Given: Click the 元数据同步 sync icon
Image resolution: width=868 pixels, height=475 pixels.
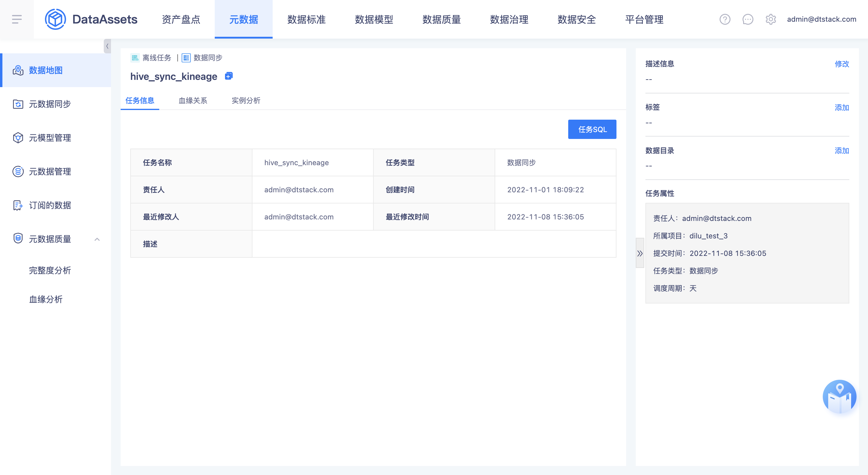Looking at the screenshot, I should [x=18, y=104].
